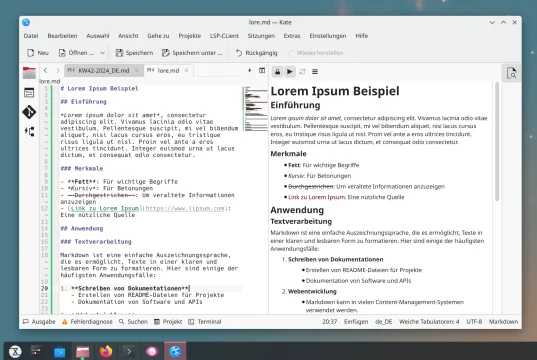The image size is (537, 360).
Task: Click the Neu toolbar button
Action: [38, 53]
